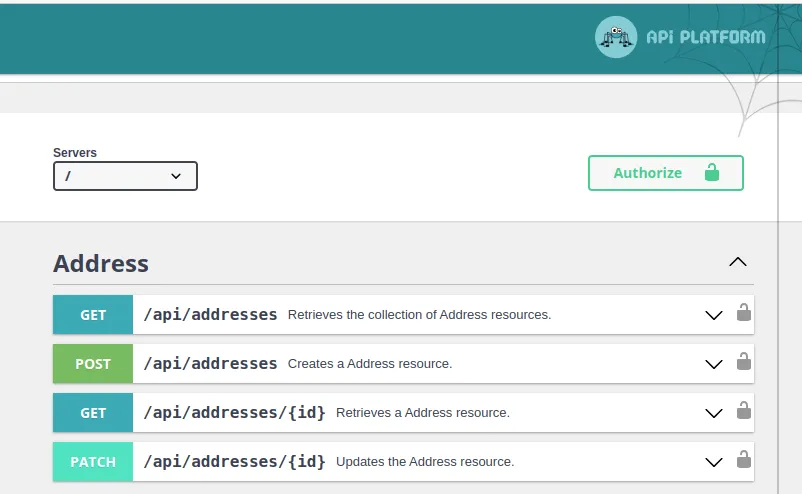Click the Address section heading
This screenshot has height=494, width=802.
click(x=101, y=263)
